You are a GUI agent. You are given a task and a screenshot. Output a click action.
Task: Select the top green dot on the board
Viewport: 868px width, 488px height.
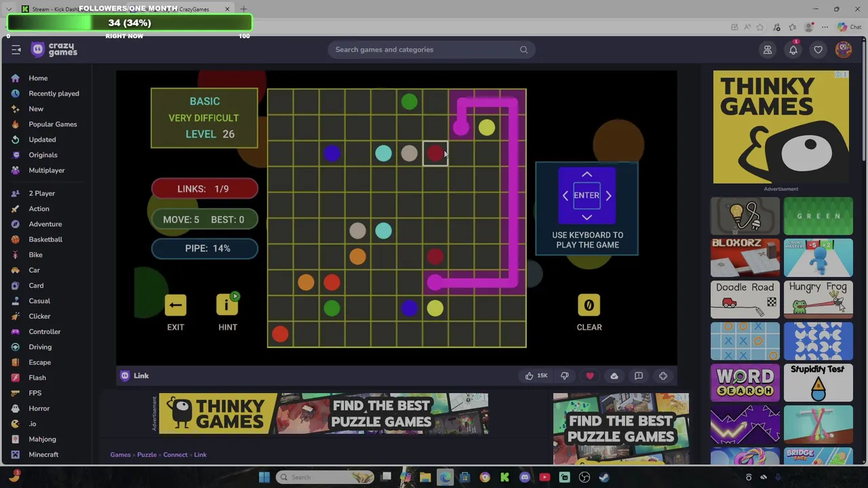[409, 102]
